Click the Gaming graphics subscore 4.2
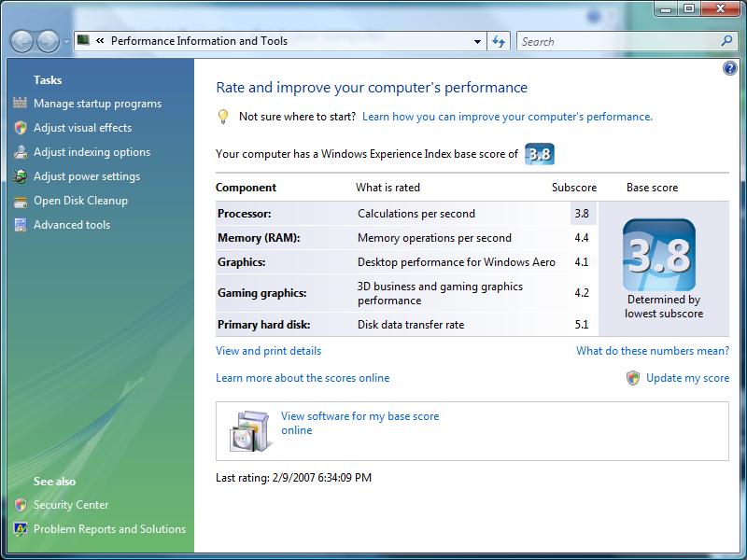This screenshot has height=560, width=747. tap(582, 293)
